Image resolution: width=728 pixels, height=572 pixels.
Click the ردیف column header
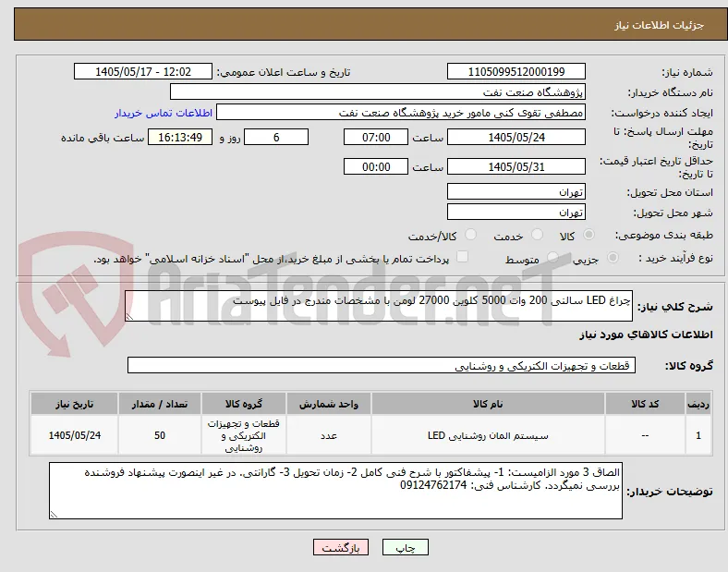698,404
